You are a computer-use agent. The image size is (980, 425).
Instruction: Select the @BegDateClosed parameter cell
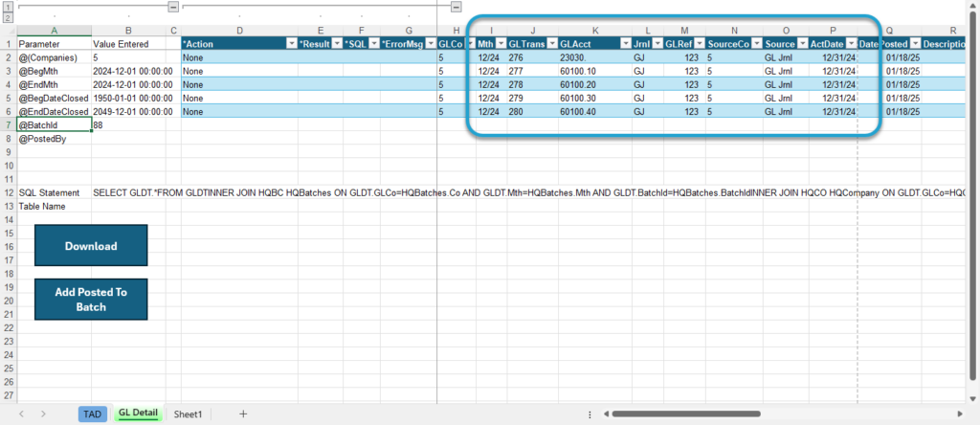coord(55,99)
